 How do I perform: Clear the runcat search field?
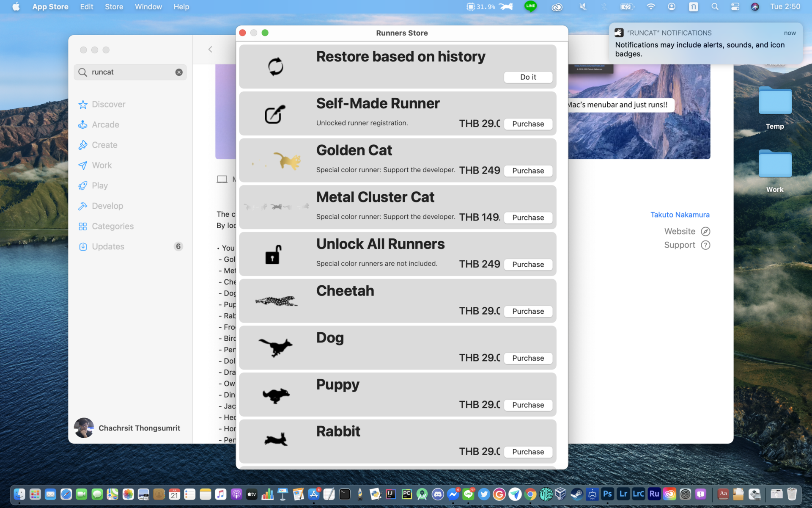click(179, 72)
